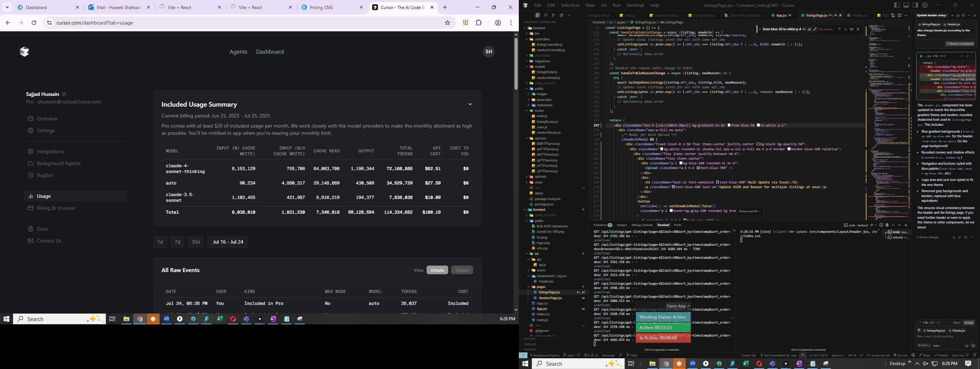Split terminal icon in panel toolbar
Screen dimensions: 980x369
[x=881, y=225]
